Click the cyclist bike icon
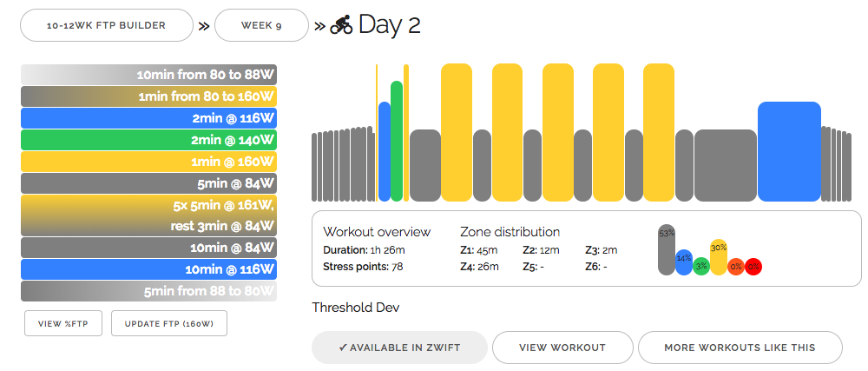The image size is (868, 371). 340,25
